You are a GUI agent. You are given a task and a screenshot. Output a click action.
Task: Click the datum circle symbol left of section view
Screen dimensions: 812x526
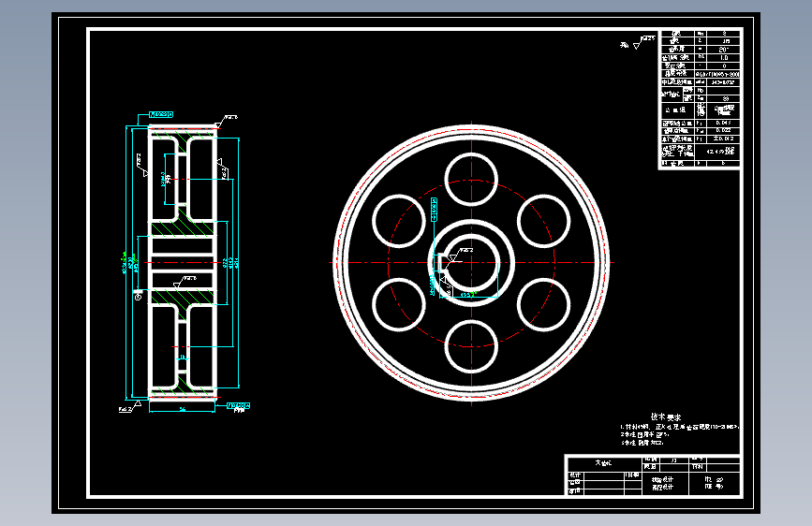click(139, 298)
